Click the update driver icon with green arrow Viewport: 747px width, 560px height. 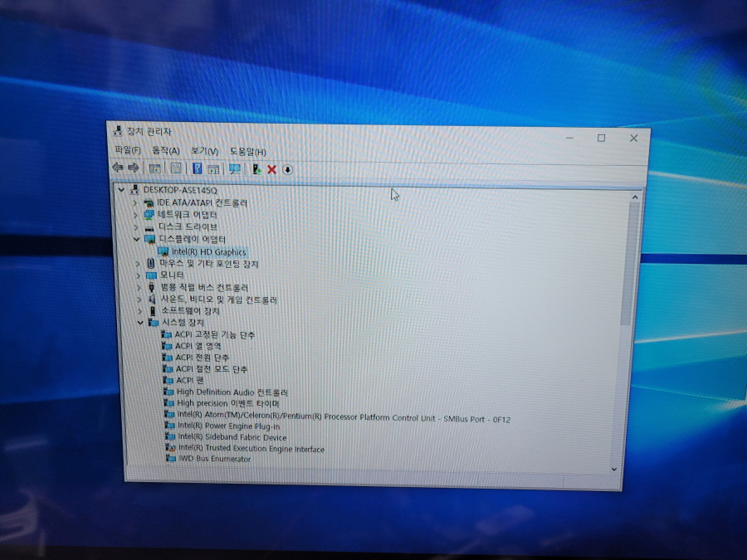[256, 169]
